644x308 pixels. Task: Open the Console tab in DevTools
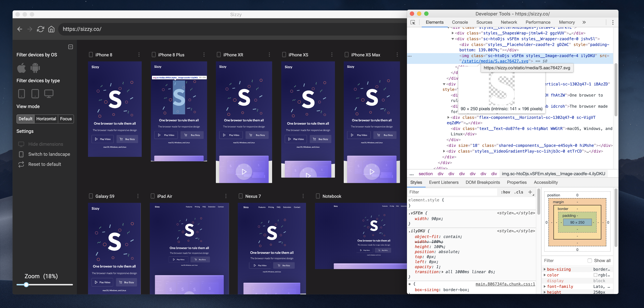(x=460, y=22)
